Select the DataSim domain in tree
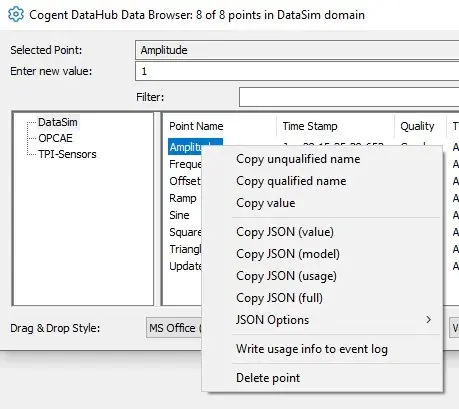459x409 pixels. click(x=58, y=122)
